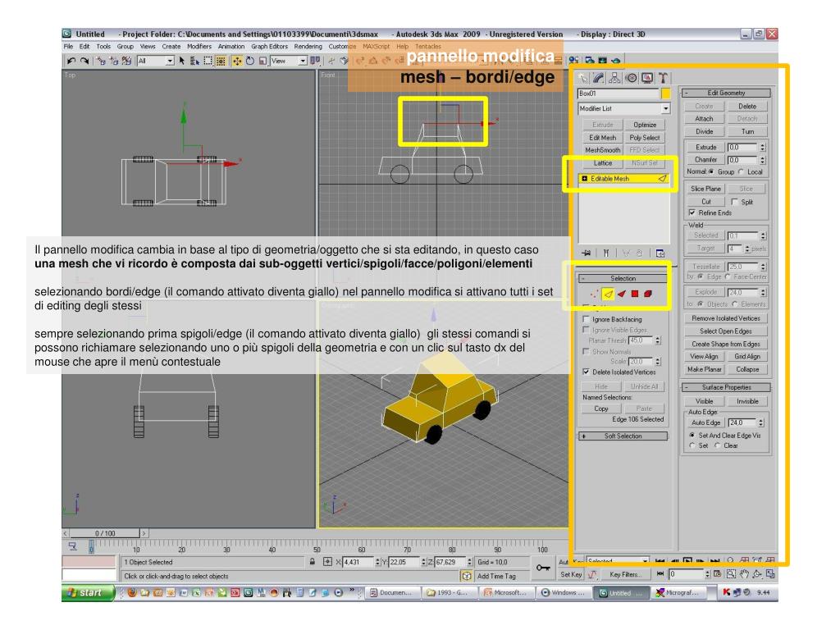Image resolution: width=840 pixels, height=630 pixels.
Task: Click the time slider 0 / 100 handle
Action: (105, 533)
